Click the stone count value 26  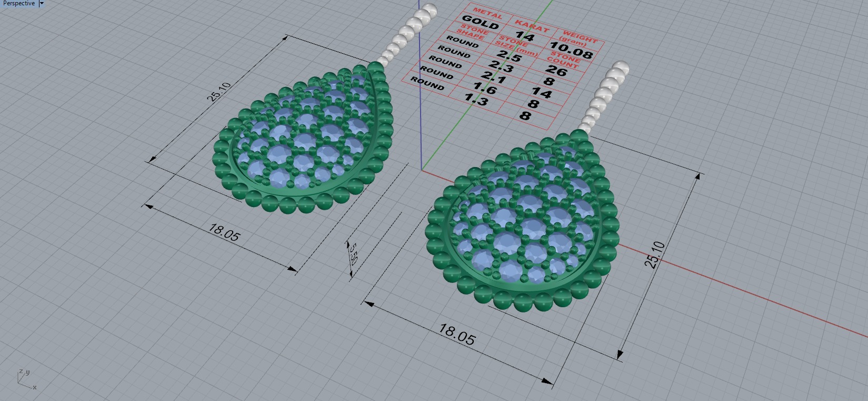(x=556, y=70)
